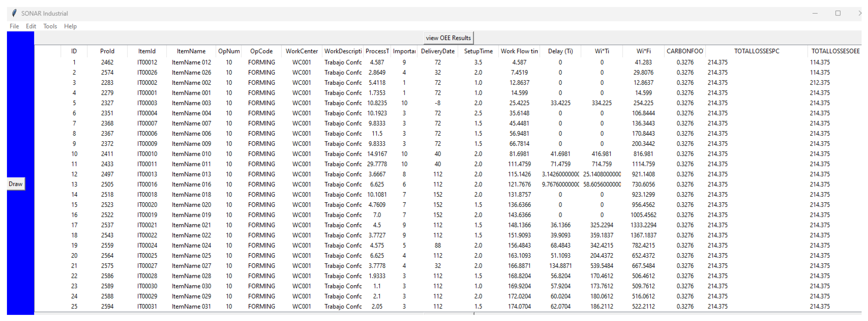Click the Delay (Ti) column header
The height and width of the screenshot is (321, 868).
[x=560, y=51]
